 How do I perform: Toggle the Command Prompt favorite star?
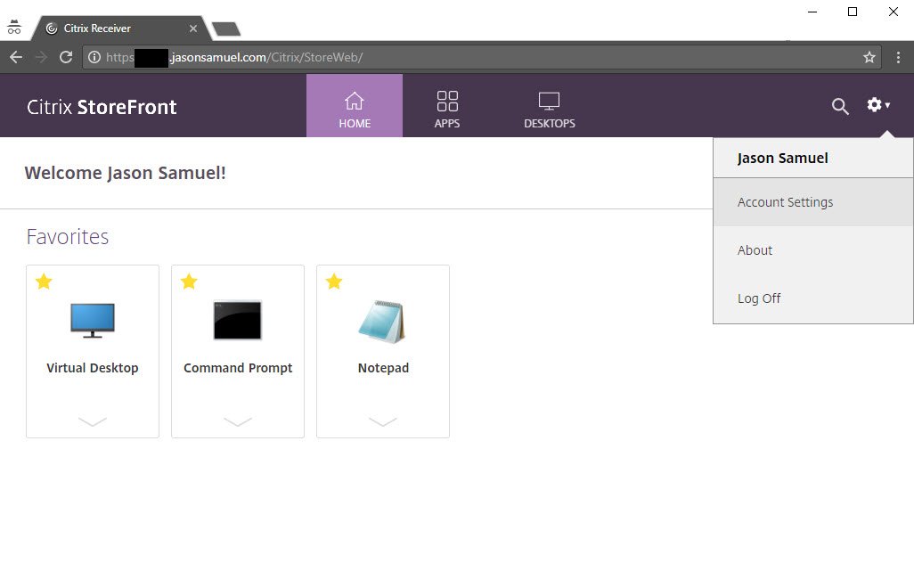pos(189,282)
